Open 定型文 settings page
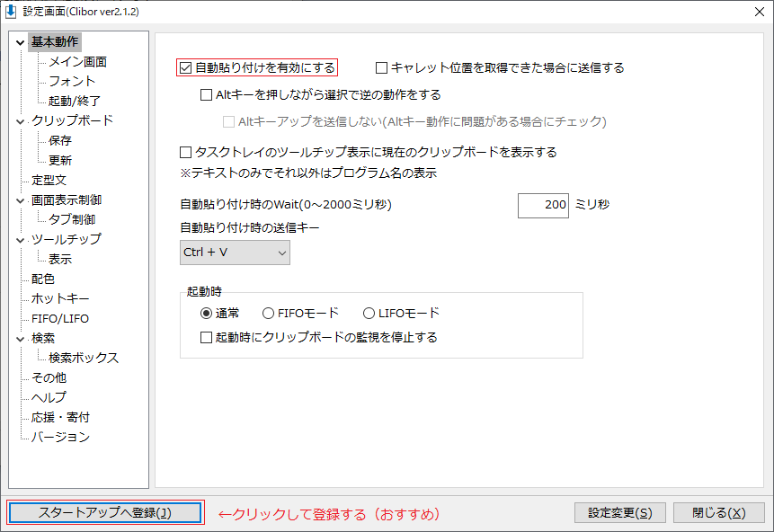 (49, 180)
